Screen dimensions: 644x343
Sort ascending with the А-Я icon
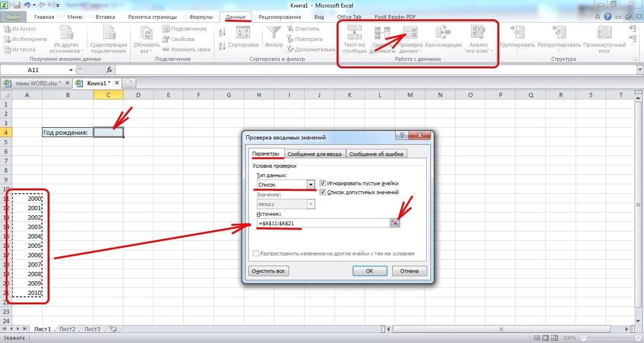click(222, 33)
